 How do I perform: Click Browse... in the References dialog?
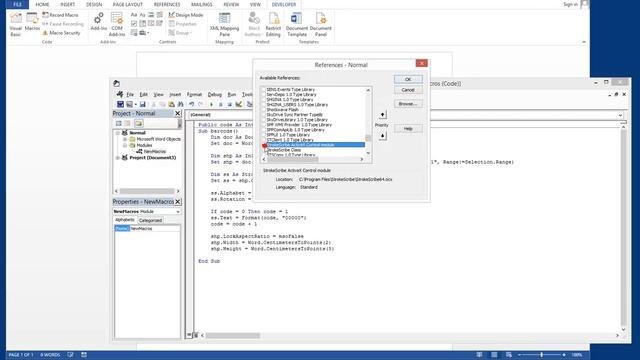[x=408, y=104]
